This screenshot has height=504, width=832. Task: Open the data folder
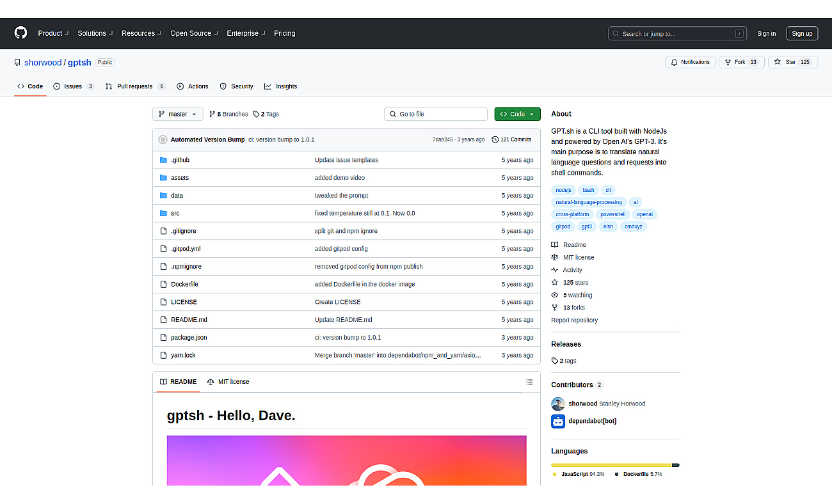click(177, 196)
